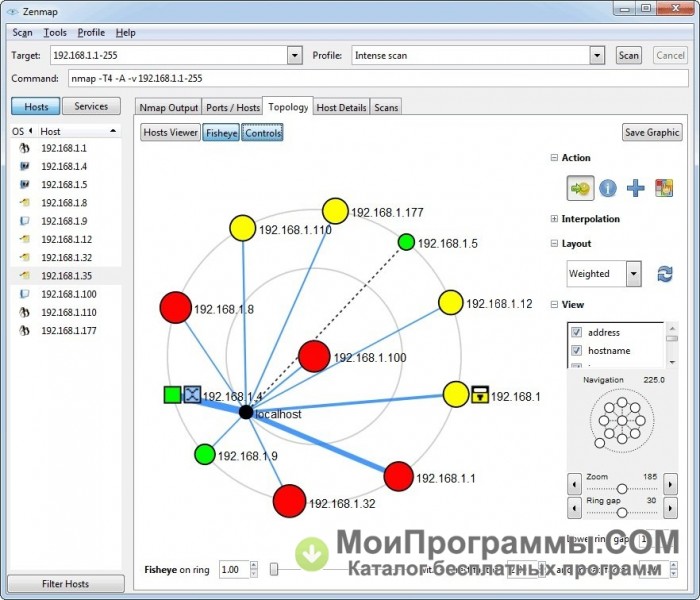Viewport: 700px width, 600px height.
Task: Click the Fisheye on ring slider handle
Action: (274, 569)
